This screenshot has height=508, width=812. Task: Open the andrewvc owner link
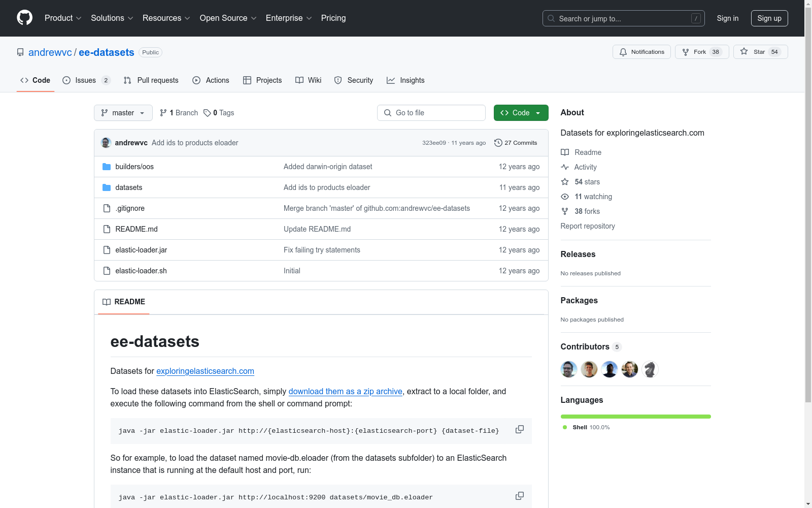(50, 52)
